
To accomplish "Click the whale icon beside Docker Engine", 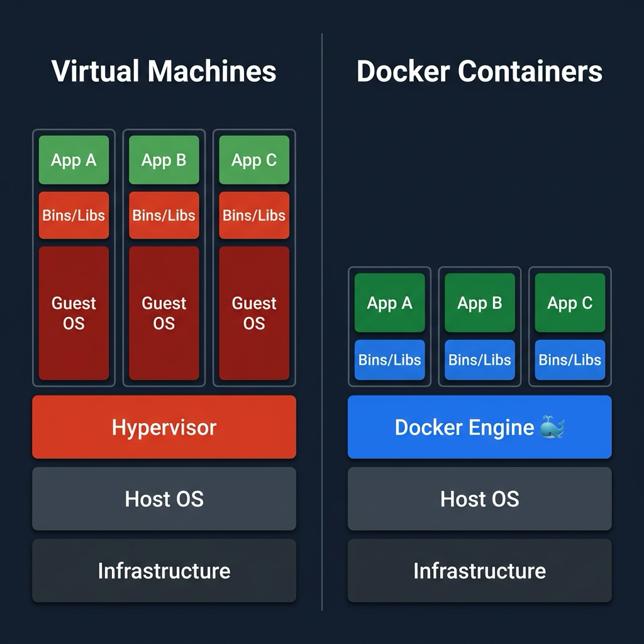I will click(x=552, y=427).
